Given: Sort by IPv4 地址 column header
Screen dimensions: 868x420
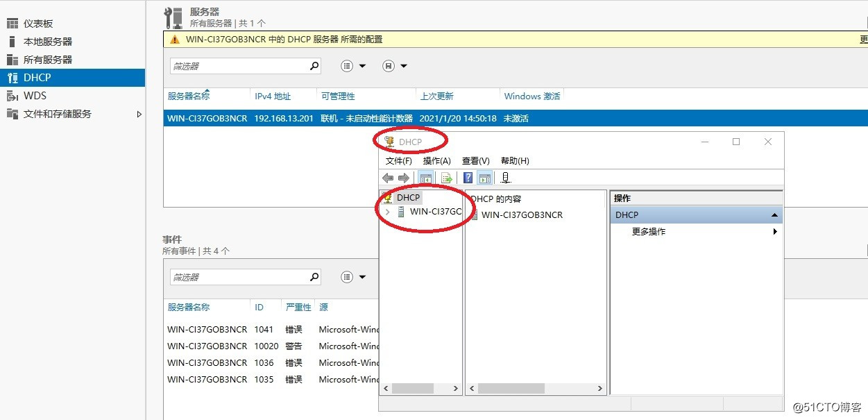Looking at the screenshot, I should 273,96.
